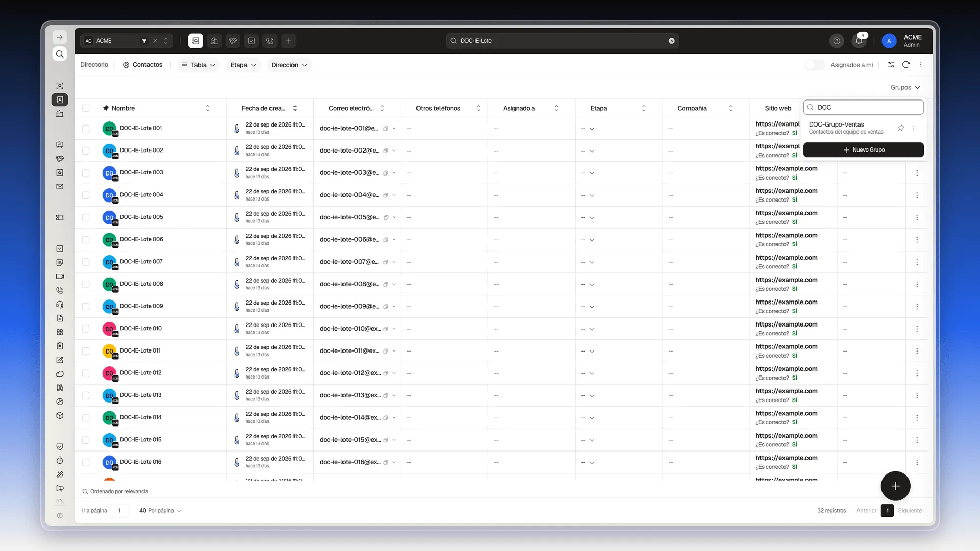980x551 pixels.
Task: Select the checkbox for DOC-IE-Lote 014
Action: point(86,418)
